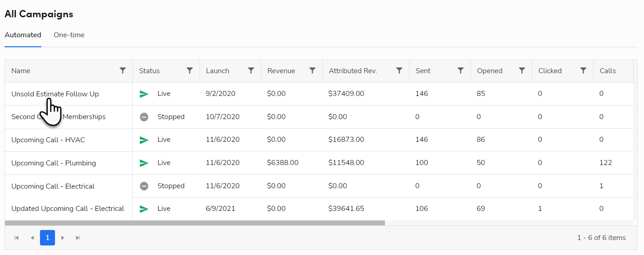This screenshot has width=644, height=255.
Task: Switch to the Automated tab
Action: tap(23, 35)
